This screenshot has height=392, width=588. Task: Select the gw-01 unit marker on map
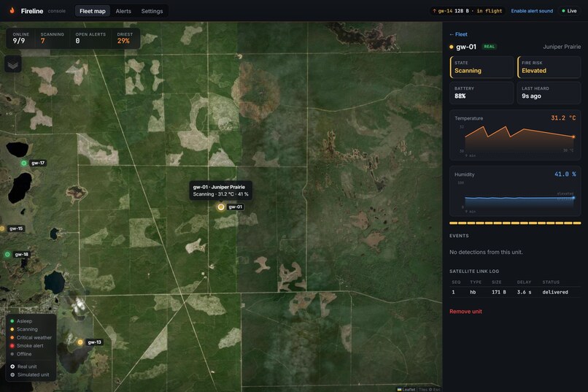point(221,207)
